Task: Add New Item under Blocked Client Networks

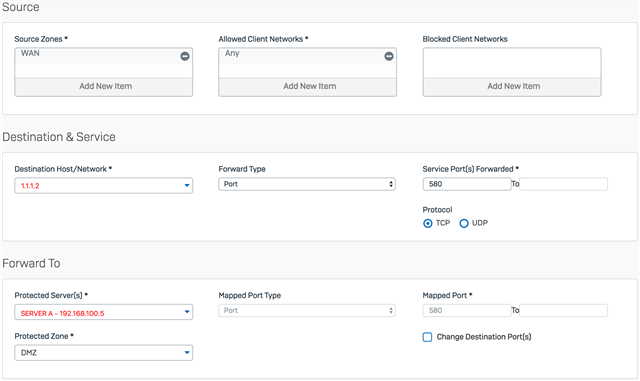Action: [512, 87]
